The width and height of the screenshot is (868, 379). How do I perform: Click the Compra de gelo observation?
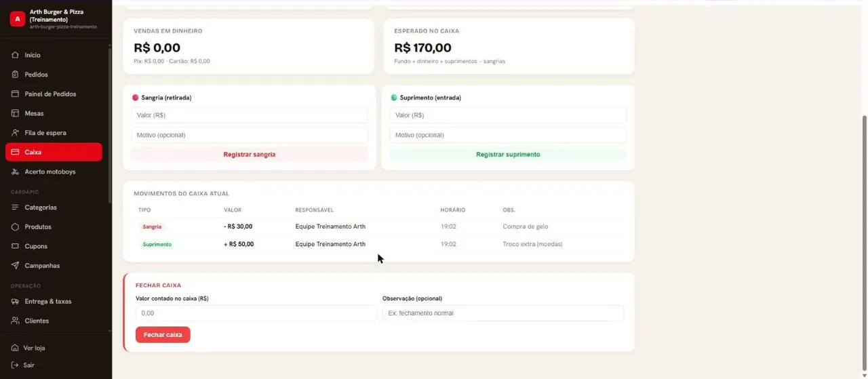click(x=526, y=226)
